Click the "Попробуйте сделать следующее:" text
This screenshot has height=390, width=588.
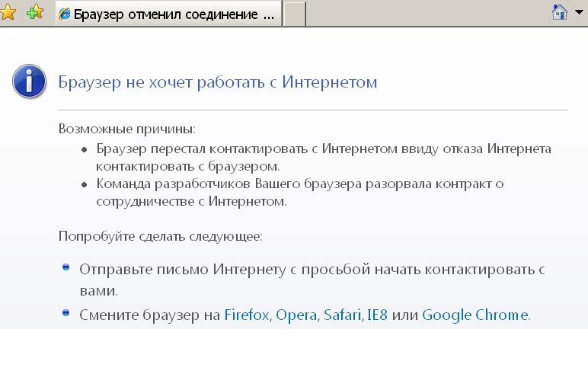coord(160,236)
